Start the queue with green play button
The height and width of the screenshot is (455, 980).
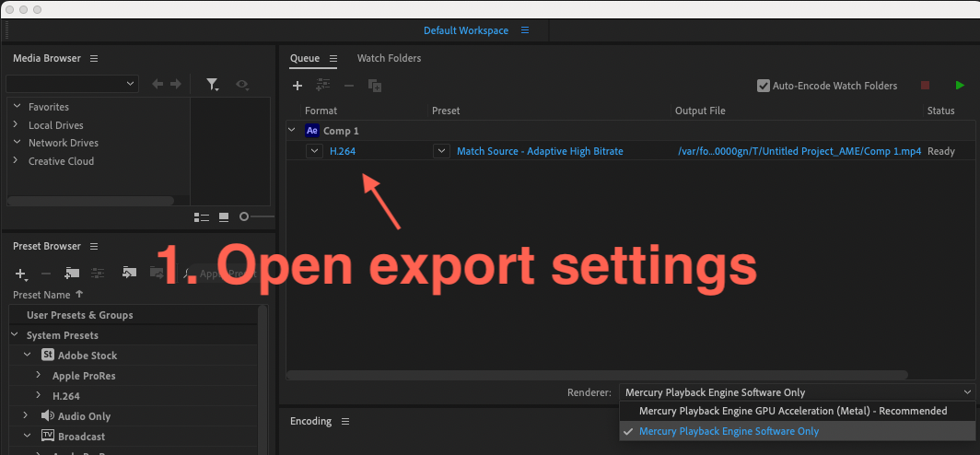click(960, 86)
